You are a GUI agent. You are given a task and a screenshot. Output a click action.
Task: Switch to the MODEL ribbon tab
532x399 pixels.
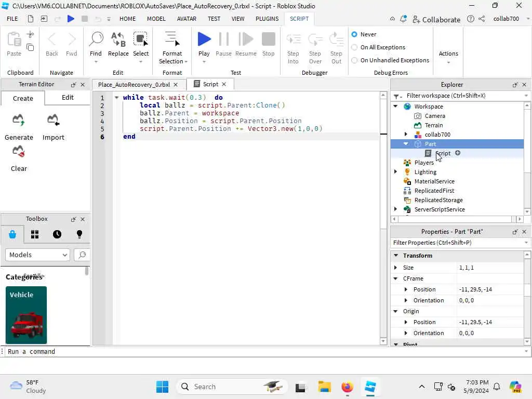(156, 19)
